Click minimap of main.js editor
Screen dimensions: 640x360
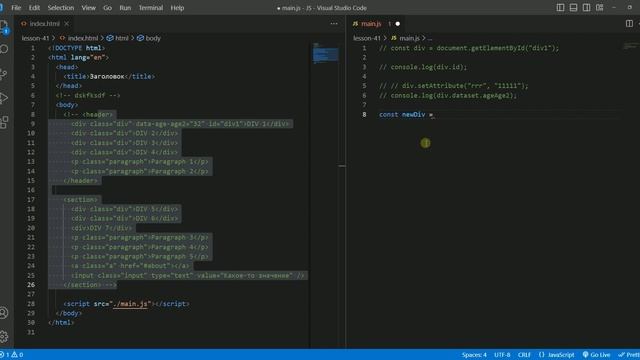click(631, 46)
